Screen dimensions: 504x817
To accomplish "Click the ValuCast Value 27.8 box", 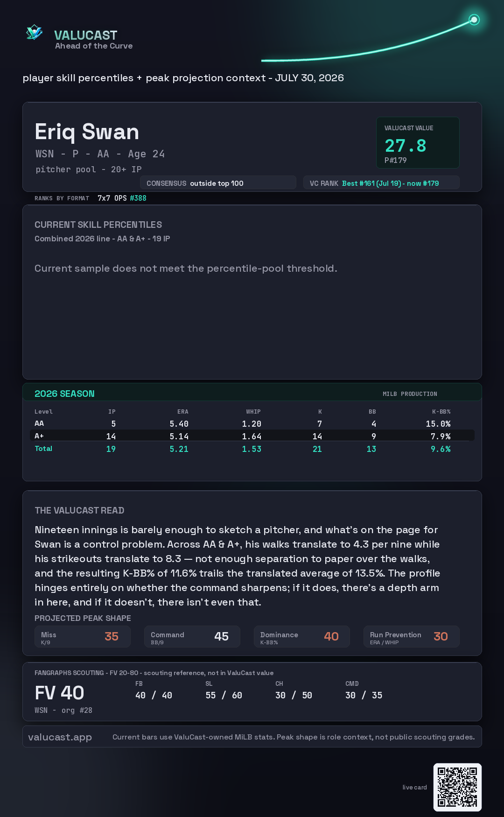I will [418, 142].
